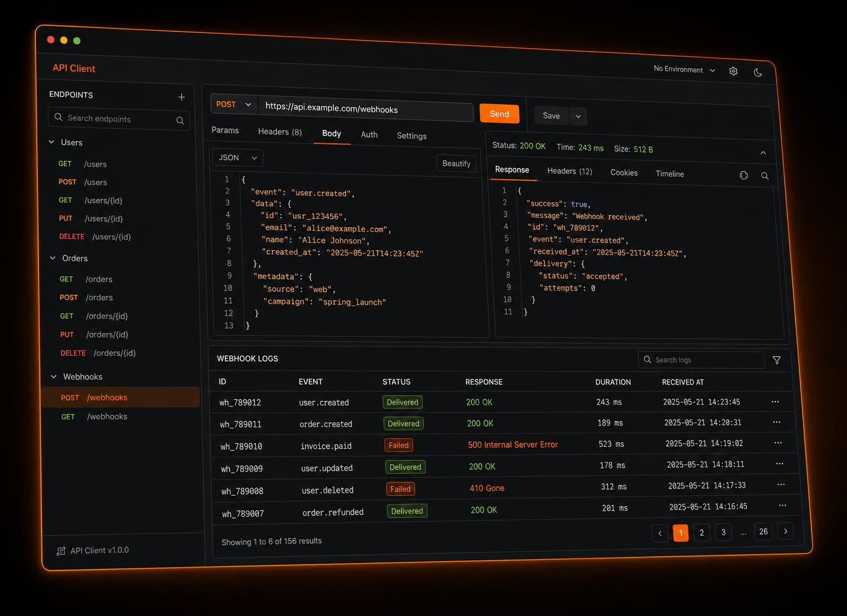
Task: Select the Auth tab
Action: click(369, 135)
